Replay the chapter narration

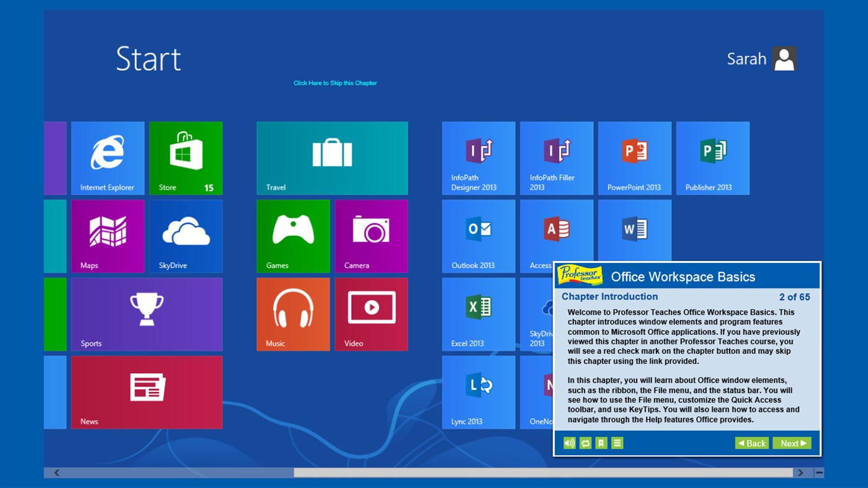click(584, 443)
